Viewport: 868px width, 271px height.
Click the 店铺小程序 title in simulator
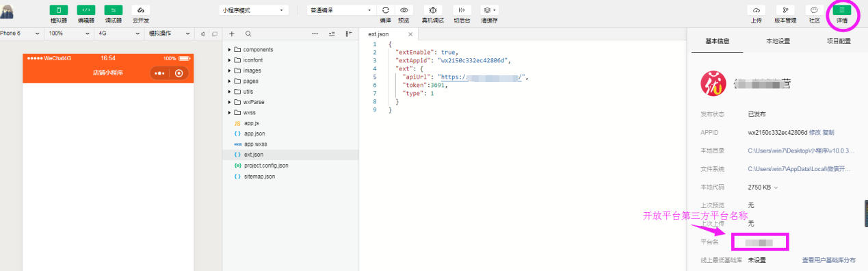108,73
